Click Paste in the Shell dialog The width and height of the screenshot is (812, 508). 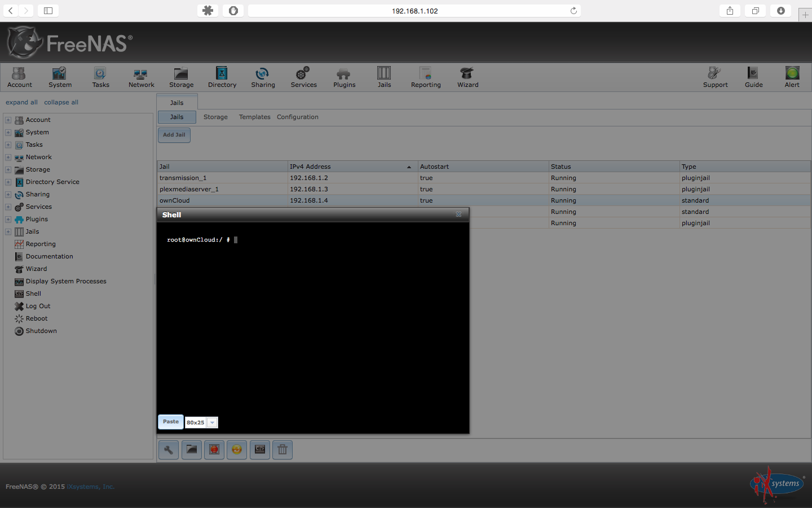coord(171,422)
